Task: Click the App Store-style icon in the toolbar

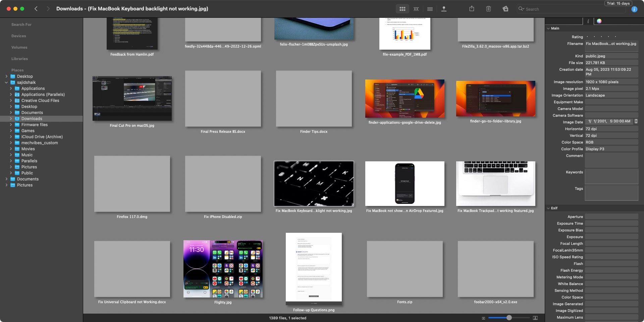Action: (505, 9)
